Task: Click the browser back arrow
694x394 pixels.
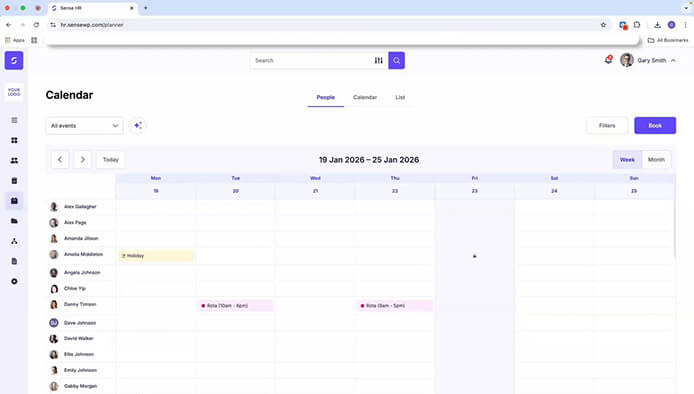Action: (8, 25)
